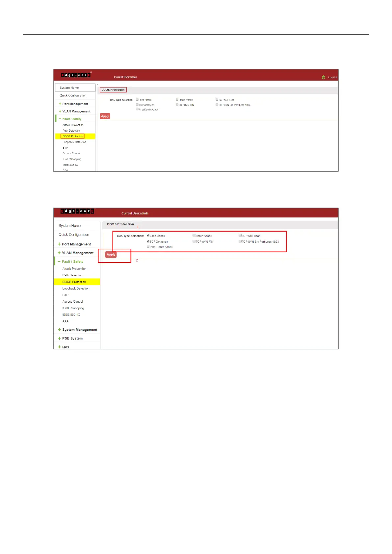Screen dimensions: 392x554
Task: Enable TCP Null Scan checkbox in upper screenshot
Action: click(217, 100)
